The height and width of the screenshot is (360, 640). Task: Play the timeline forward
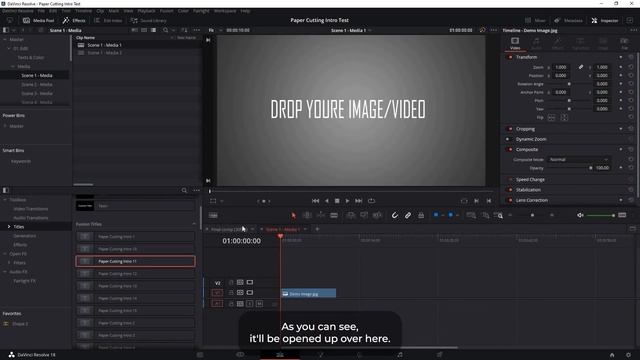(x=347, y=201)
